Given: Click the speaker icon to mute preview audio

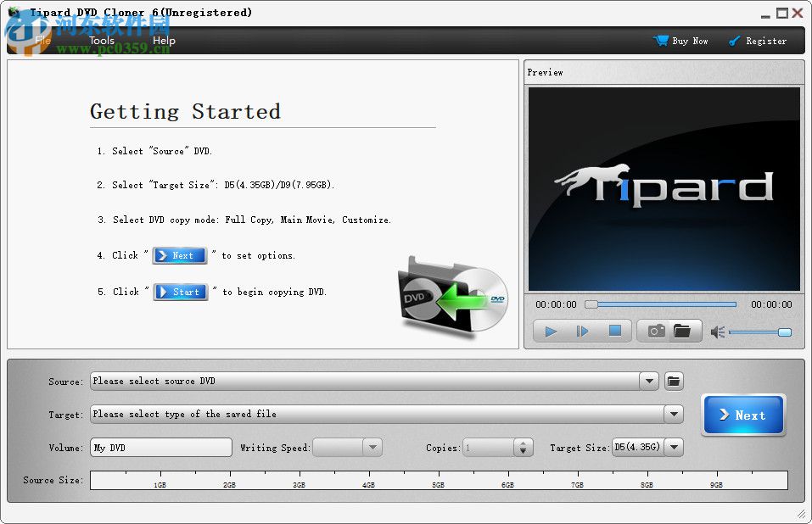Looking at the screenshot, I should coord(715,331).
